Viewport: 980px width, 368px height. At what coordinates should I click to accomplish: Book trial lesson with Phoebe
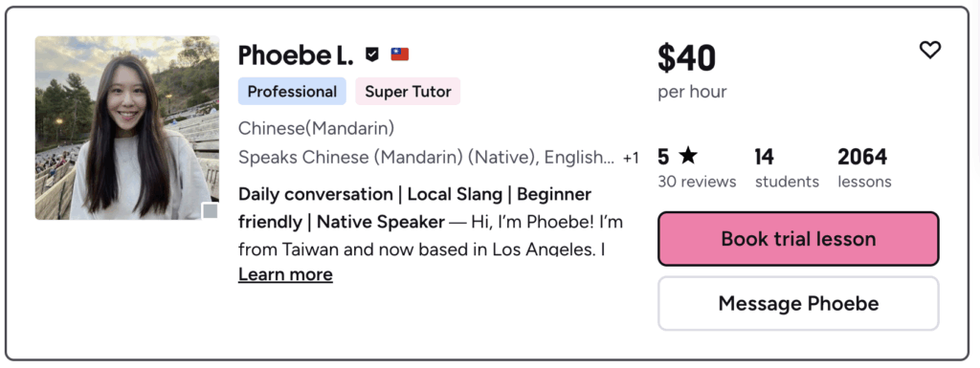point(798,239)
